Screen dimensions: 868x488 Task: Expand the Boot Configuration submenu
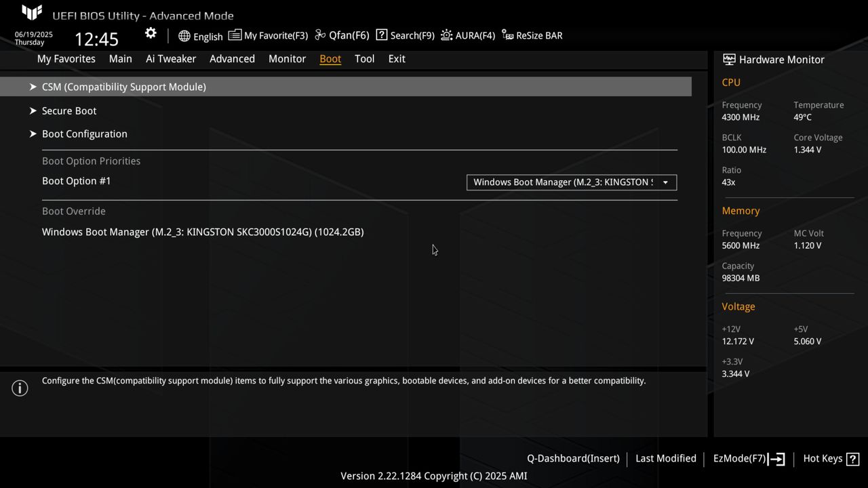coord(84,134)
